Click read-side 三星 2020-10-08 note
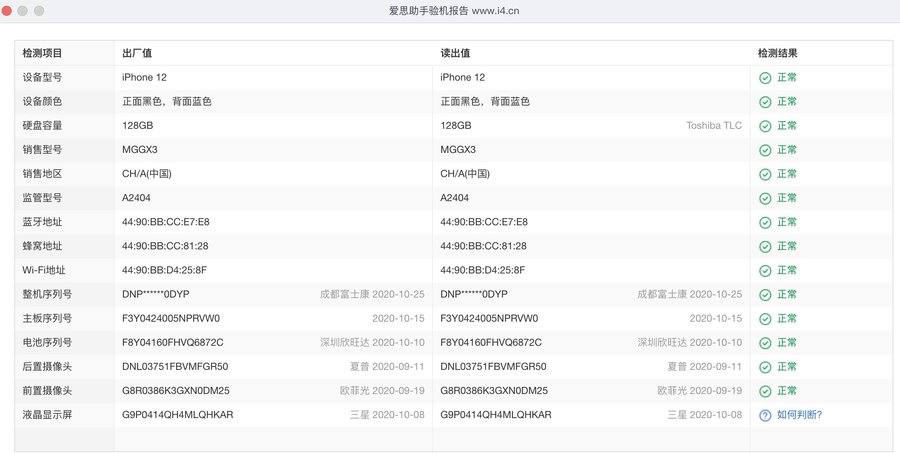The width and height of the screenshot is (900, 453). [x=705, y=415]
